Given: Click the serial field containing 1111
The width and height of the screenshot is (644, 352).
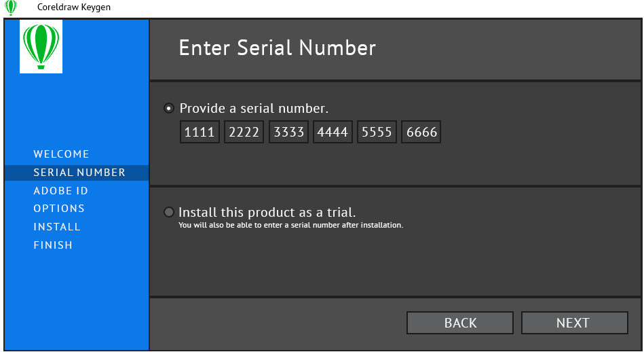Looking at the screenshot, I should click(x=200, y=132).
